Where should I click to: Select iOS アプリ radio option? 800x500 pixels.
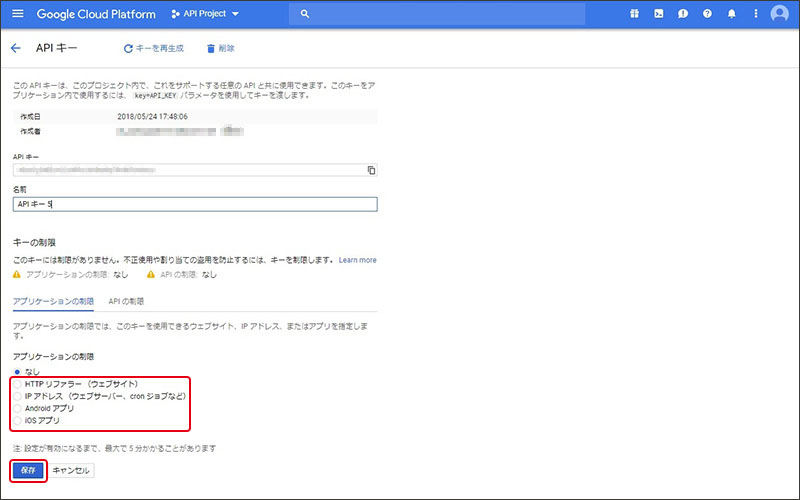tap(17, 420)
